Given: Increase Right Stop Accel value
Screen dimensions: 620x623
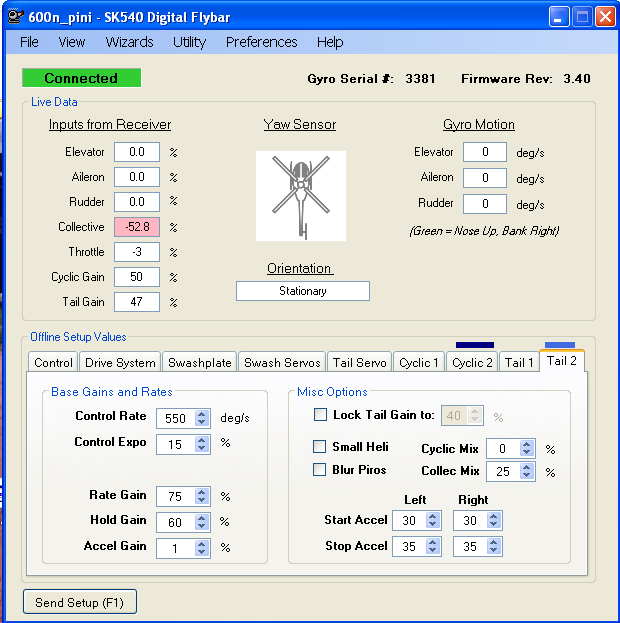Looking at the screenshot, I should click(x=494, y=542).
